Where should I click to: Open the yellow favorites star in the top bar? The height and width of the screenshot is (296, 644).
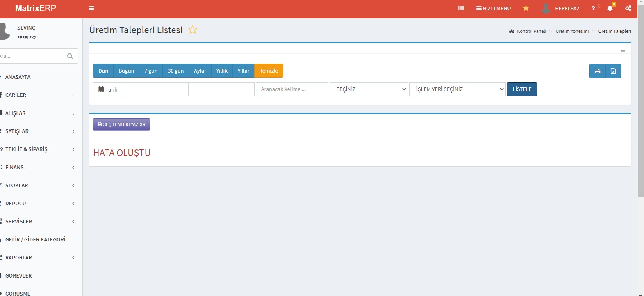(x=526, y=8)
